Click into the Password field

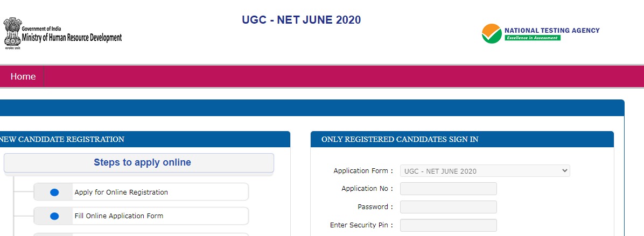(x=448, y=207)
